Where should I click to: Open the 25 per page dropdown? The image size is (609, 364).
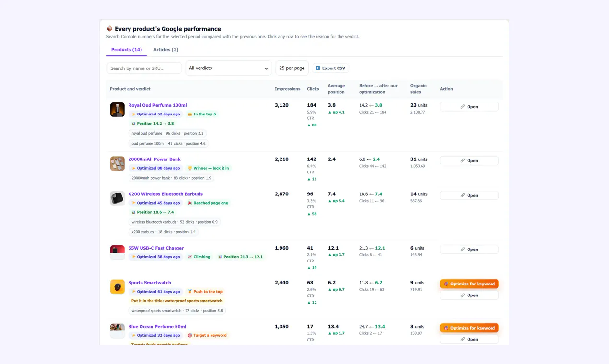point(292,68)
